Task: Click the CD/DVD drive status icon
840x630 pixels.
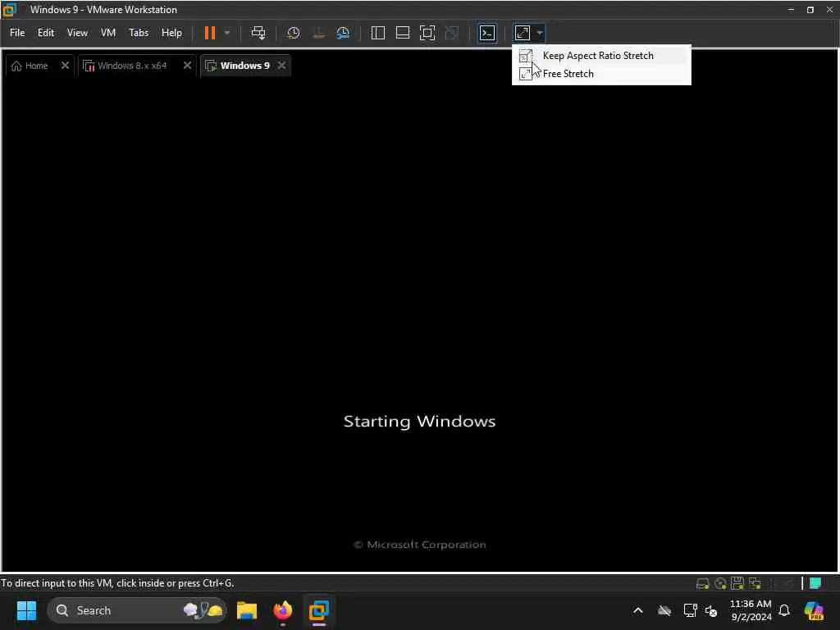Action: tap(720, 583)
